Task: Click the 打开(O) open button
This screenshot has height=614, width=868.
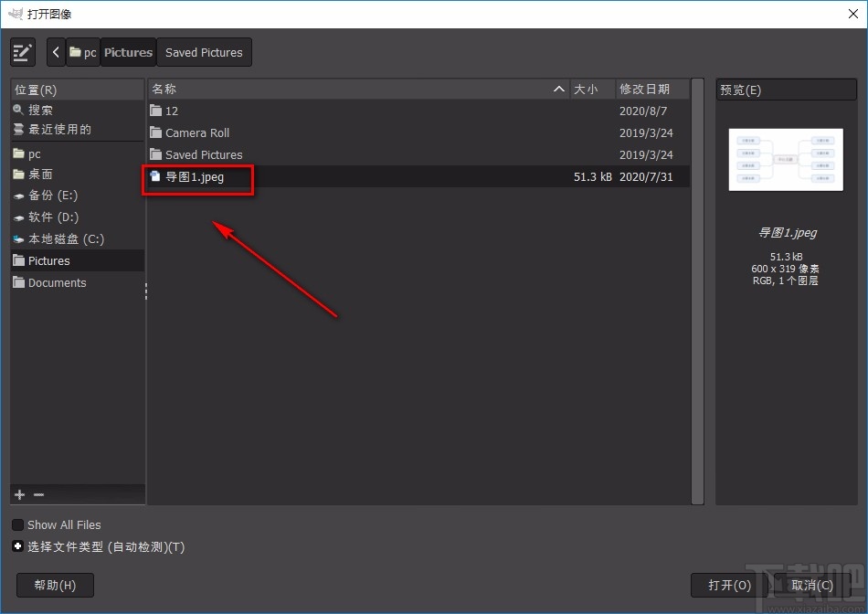Action: pyautogui.click(x=729, y=585)
